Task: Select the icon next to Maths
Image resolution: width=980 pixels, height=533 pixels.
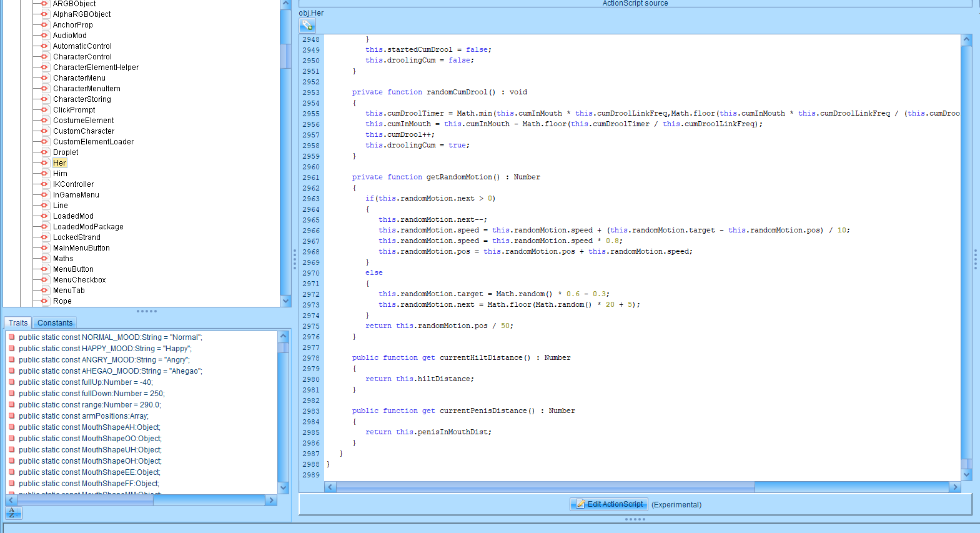Action: coord(44,259)
